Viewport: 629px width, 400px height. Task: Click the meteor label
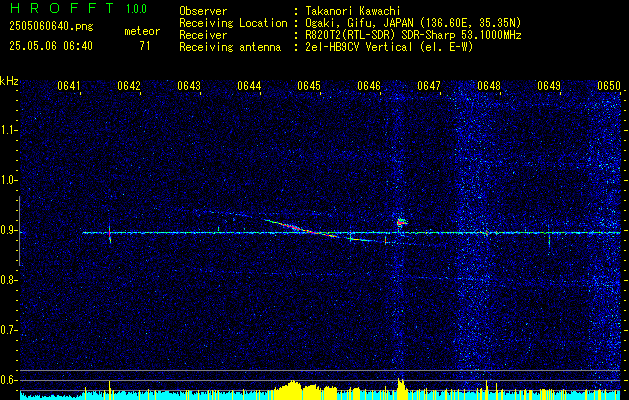pyautogui.click(x=142, y=31)
